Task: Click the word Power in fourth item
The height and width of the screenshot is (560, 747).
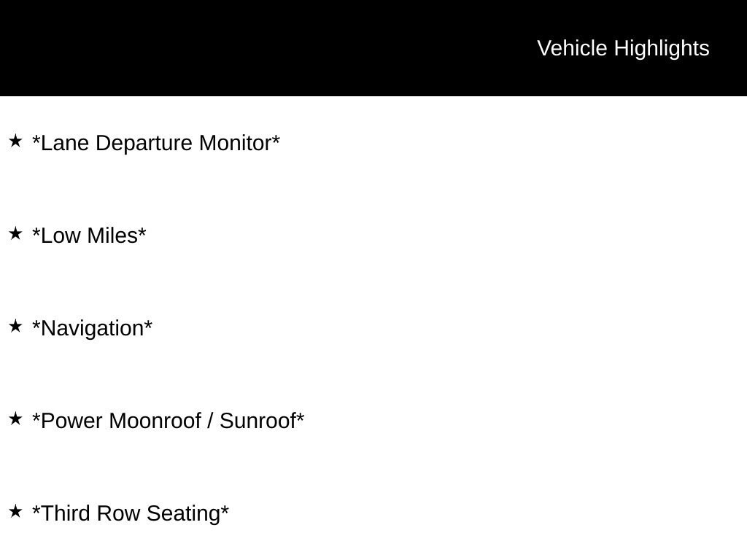Action: click(x=71, y=421)
